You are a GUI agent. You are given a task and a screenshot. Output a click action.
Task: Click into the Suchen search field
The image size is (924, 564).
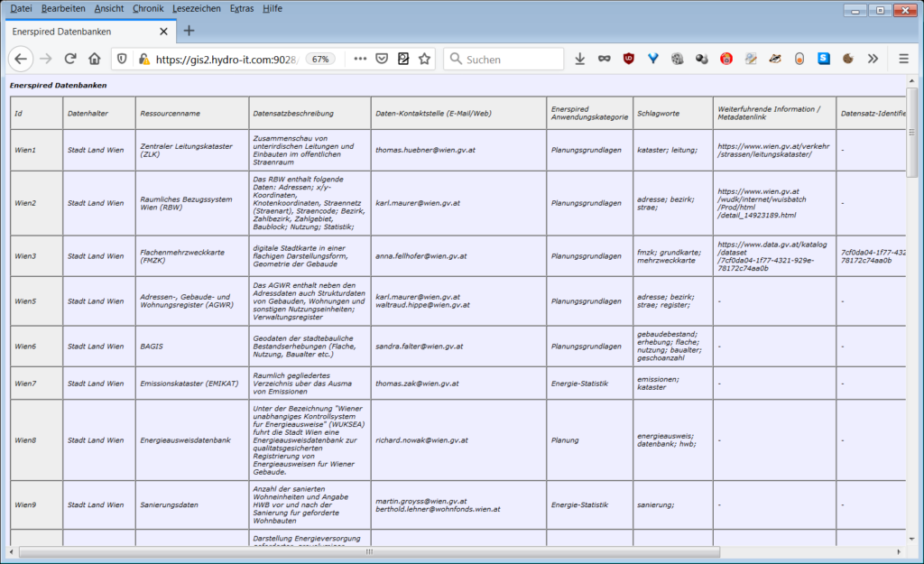pyautogui.click(x=504, y=59)
